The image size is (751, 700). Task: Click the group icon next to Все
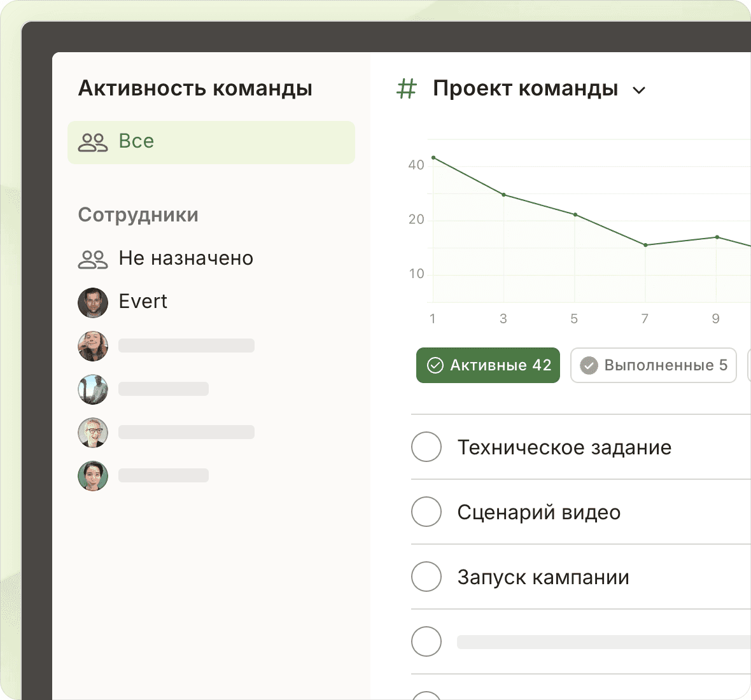[x=93, y=142]
